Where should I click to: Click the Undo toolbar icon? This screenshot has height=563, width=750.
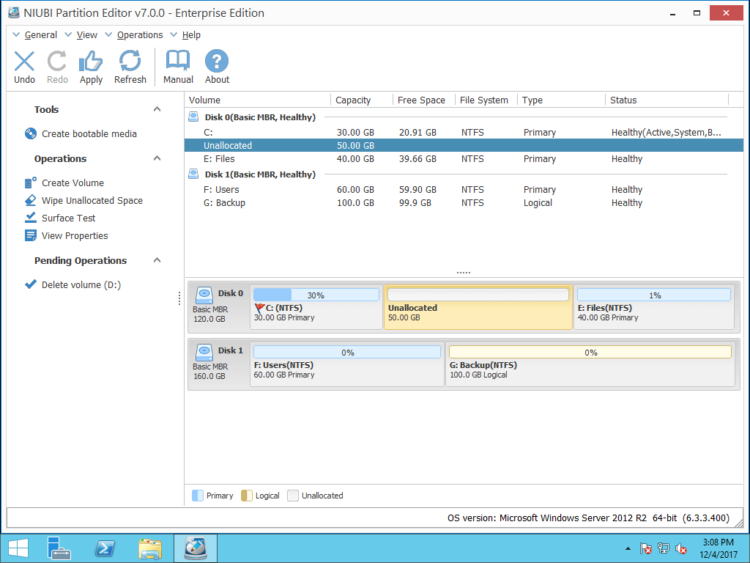coord(24,61)
